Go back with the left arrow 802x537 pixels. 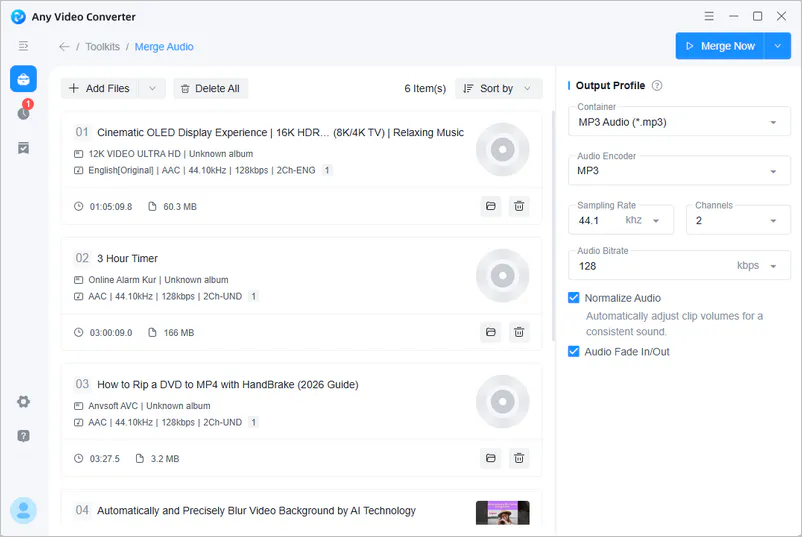point(64,47)
